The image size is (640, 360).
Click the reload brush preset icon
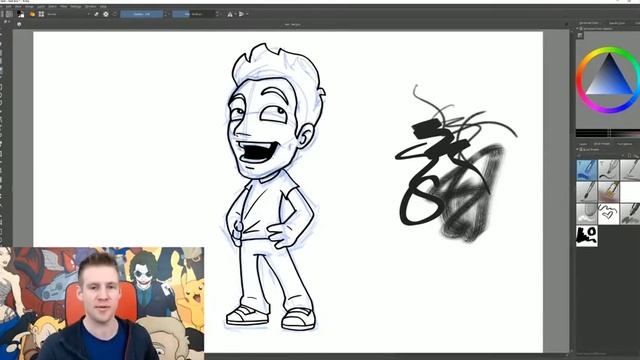click(115, 14)
